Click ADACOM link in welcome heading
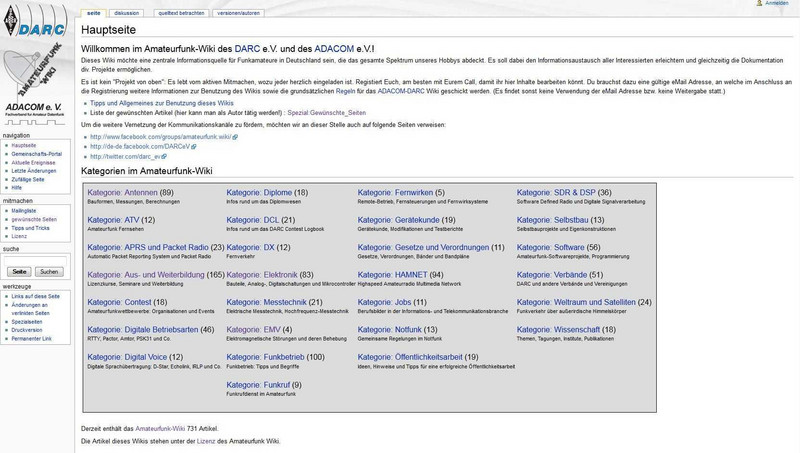Screen dimensions: 800x453 334,49
